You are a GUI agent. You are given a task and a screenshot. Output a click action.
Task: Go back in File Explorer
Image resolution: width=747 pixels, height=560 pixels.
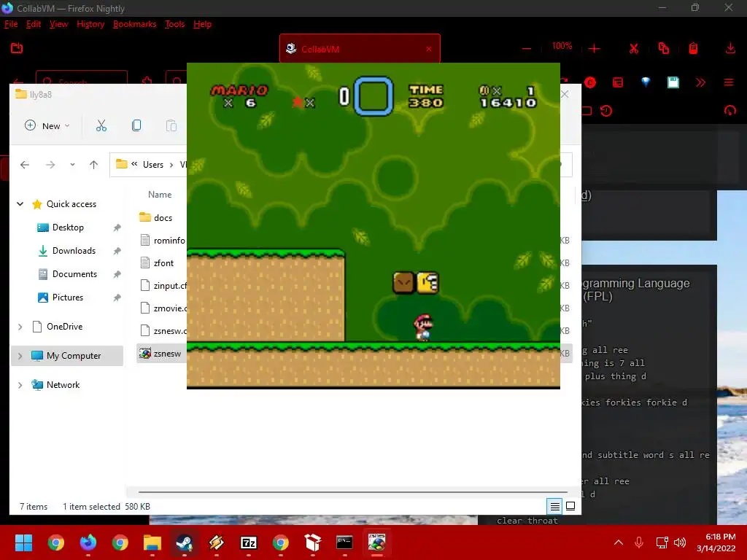(x=25, y=165)
